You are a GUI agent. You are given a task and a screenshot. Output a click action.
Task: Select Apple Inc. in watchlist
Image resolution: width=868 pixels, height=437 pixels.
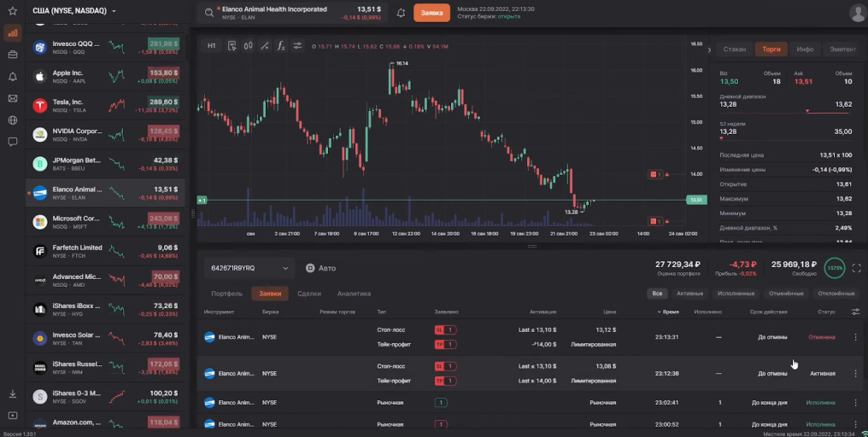[105, 76]
